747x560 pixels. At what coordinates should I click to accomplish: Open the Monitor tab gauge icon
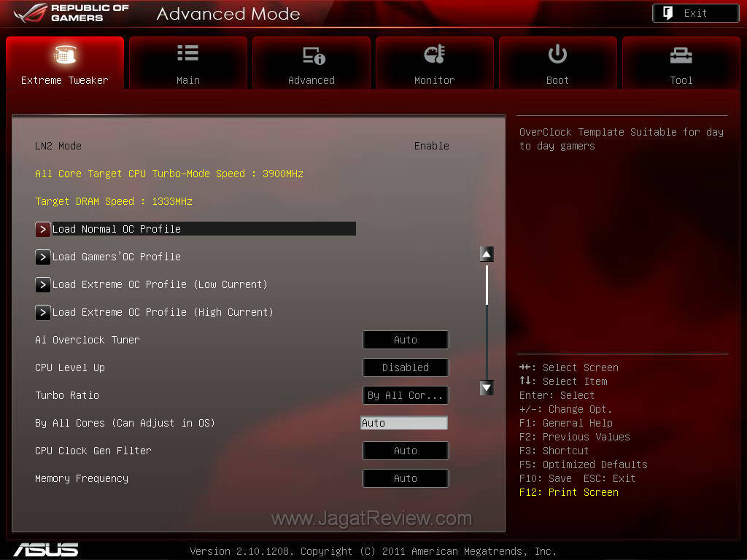(434, 55)
